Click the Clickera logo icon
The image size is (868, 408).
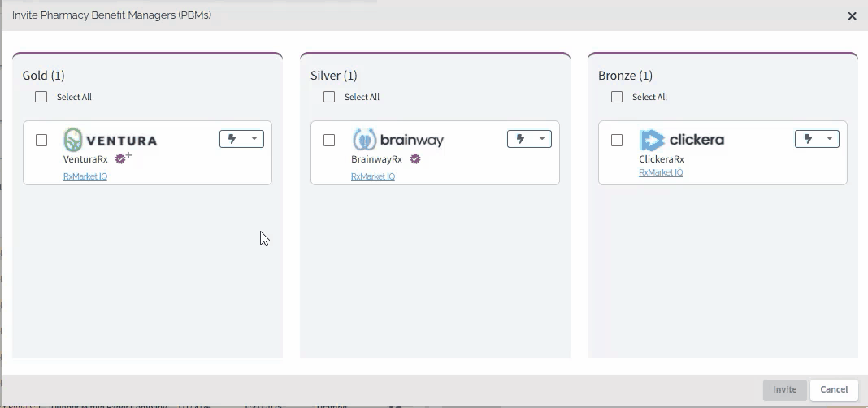click(x=652, y=140)
